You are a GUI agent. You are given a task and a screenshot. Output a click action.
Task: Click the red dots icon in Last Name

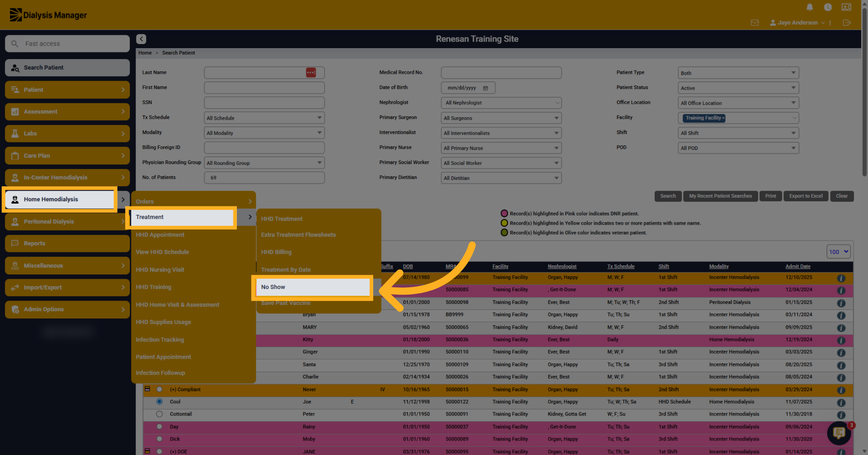click(311, 72)
